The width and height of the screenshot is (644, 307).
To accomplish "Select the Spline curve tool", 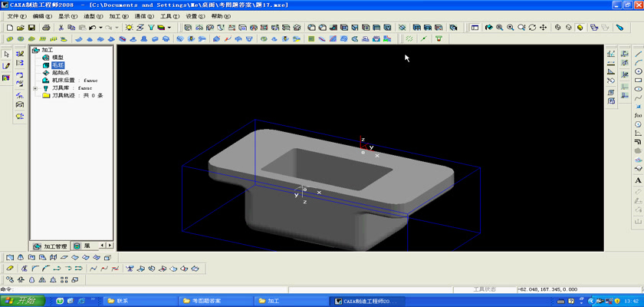I will 638,97.
